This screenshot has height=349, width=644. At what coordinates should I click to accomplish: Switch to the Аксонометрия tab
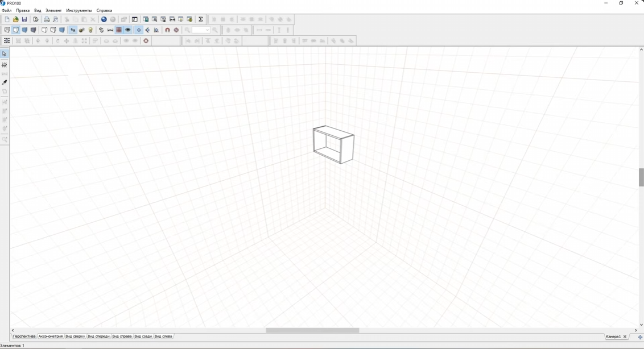(x=51, y=336)
